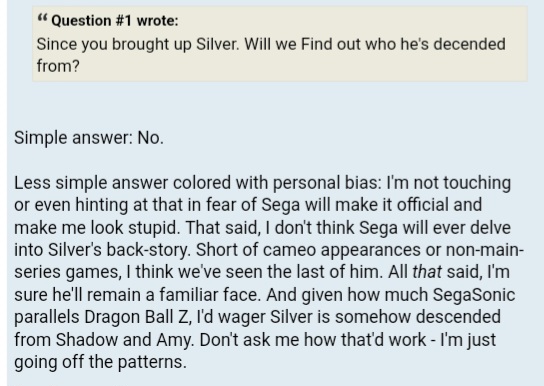Click "Silver's back-story" in the paragraph

click(119, 250)
